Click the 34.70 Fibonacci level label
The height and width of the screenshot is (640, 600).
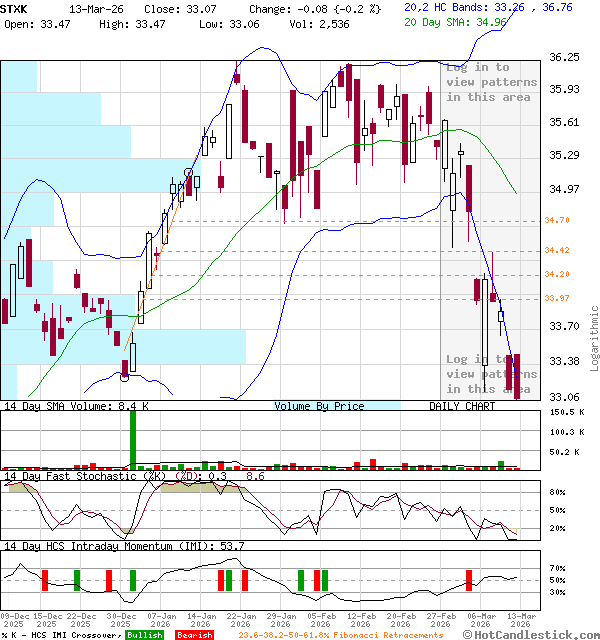point(557,220)
